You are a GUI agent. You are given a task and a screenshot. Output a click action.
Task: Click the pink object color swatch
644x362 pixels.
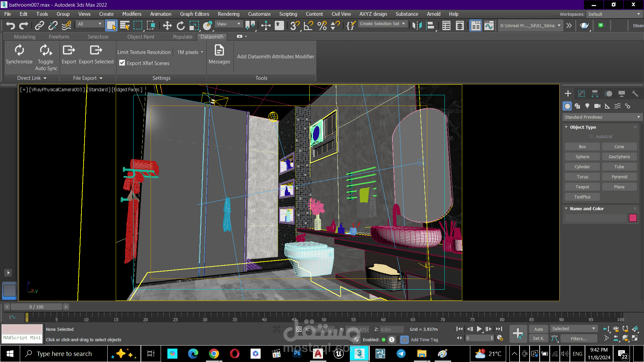633,218
